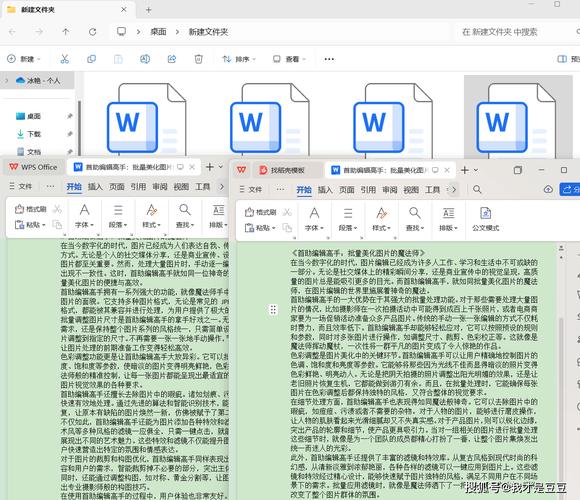Click copy icon beside 粘贴 in left WPS window
This screenshot has width=580, height=500.
pyautogui.click(x=57, y=224)
